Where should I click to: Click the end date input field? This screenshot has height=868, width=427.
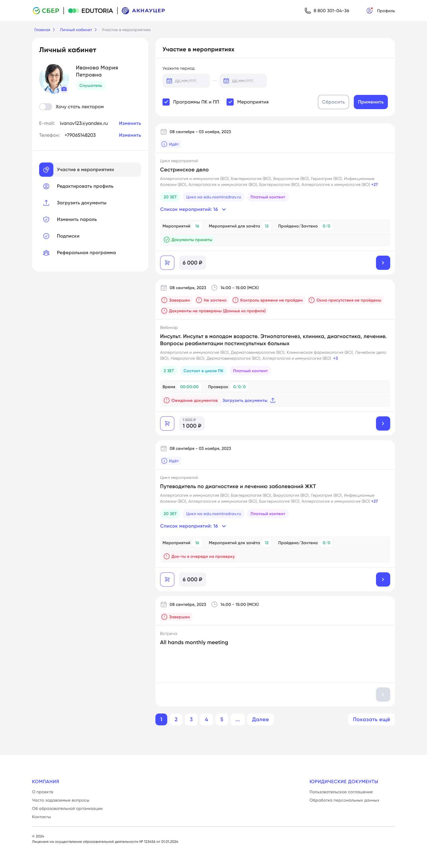(x=243, y=81)
